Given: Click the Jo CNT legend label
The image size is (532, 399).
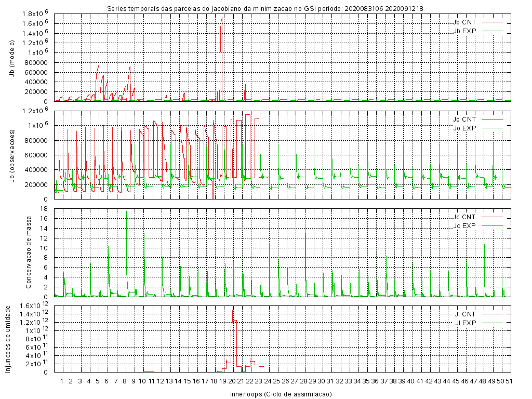Looking at the screenshot, I should 464,119.
